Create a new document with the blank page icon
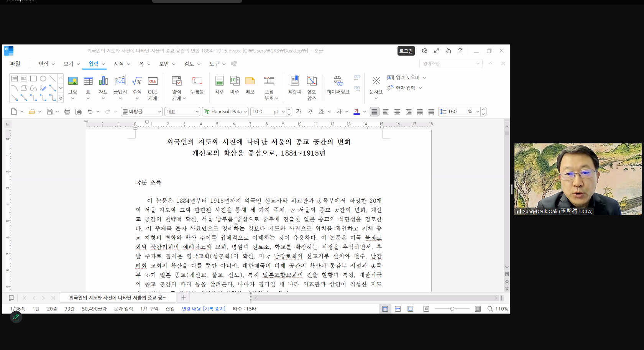Viewport: 644px width, 350px height. (14, 112)
